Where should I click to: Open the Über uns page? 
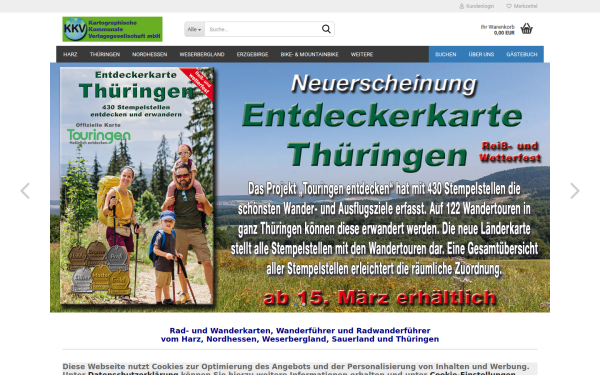[x=481, y=54]
